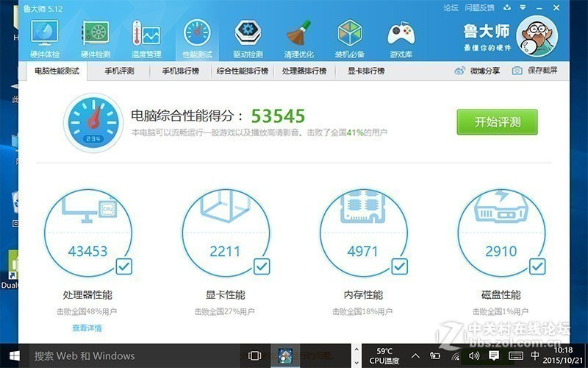
Task: Open the 温度管理 temperature management icon
Action: point(146,39)
